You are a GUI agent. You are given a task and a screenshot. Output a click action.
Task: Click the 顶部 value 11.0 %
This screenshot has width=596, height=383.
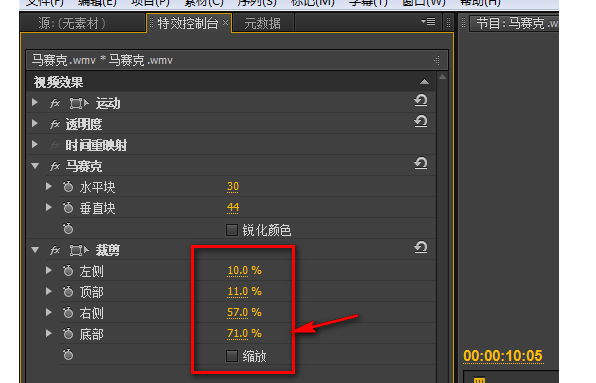click(244, 291)
